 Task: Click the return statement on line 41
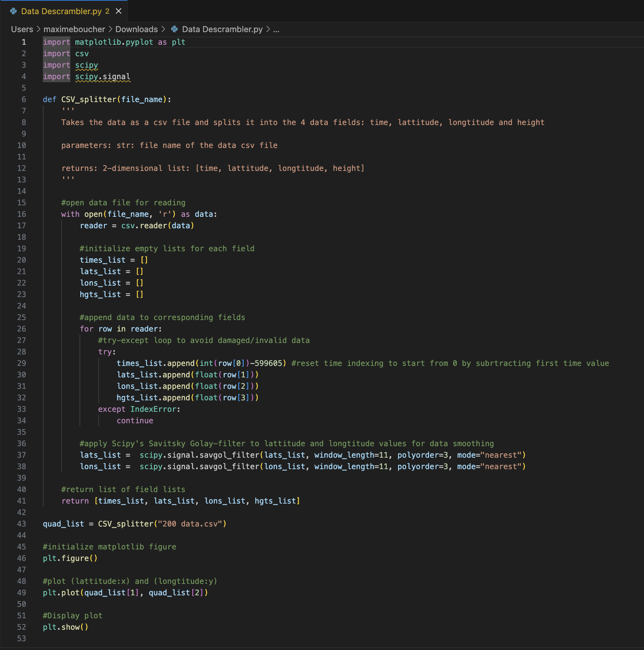point(181,501)
